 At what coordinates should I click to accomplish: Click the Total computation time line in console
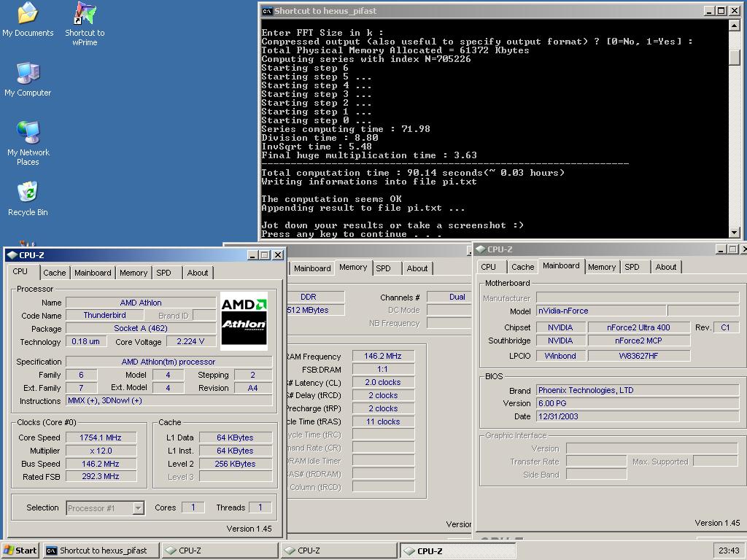[413, 173]
